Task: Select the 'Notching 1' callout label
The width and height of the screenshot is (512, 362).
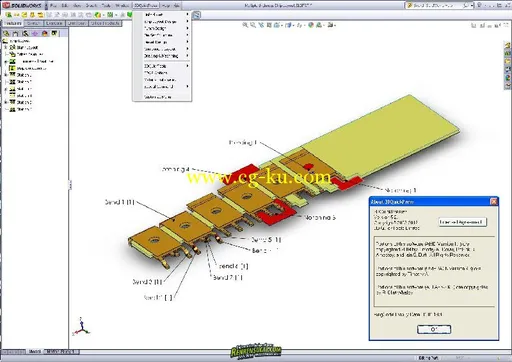Action: coord(400,190)
